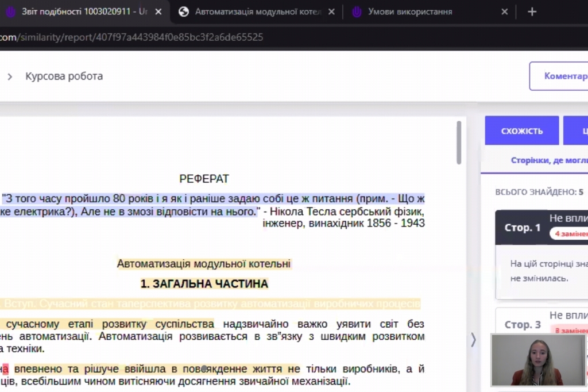Close the Звіт подібності browser tab
This screenshot has height=392, width=588.
(158, 12)
